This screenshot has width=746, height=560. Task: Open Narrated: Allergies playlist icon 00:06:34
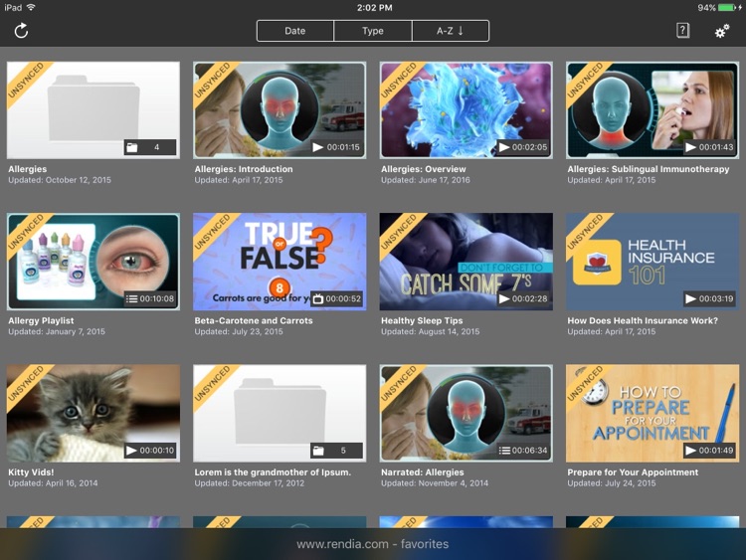pos(523,451)
